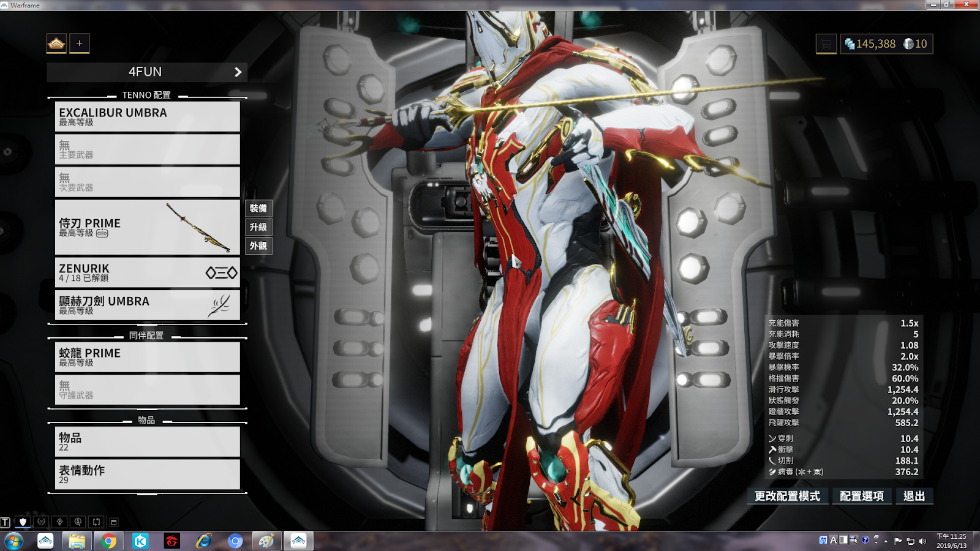
Task: Open the blue K app taskbar icon
Action: tap(140, 541)
